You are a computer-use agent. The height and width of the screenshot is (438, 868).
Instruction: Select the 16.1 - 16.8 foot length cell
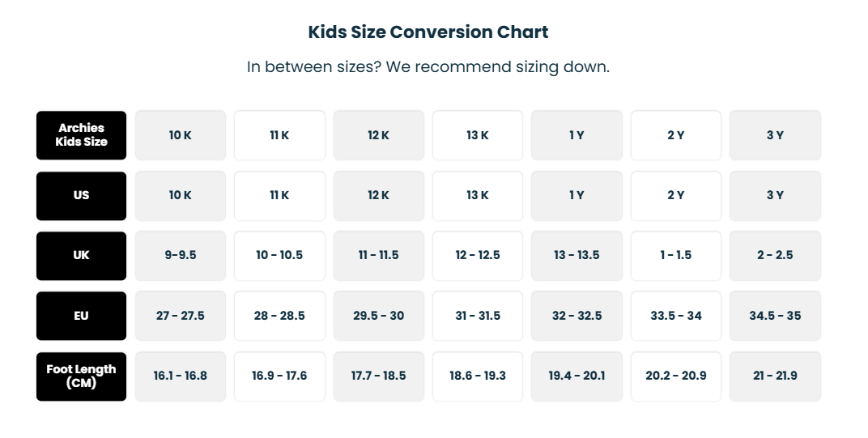[181, 376]
